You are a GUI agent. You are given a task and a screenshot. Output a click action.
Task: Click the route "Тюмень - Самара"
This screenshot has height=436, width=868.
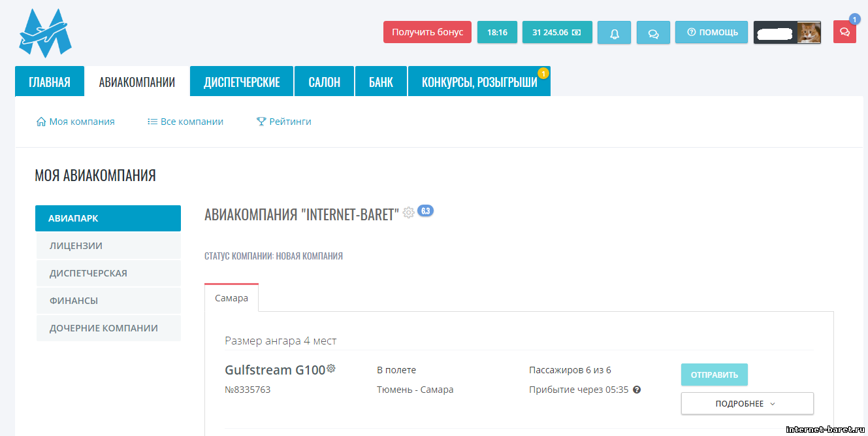tap(415, 390)
